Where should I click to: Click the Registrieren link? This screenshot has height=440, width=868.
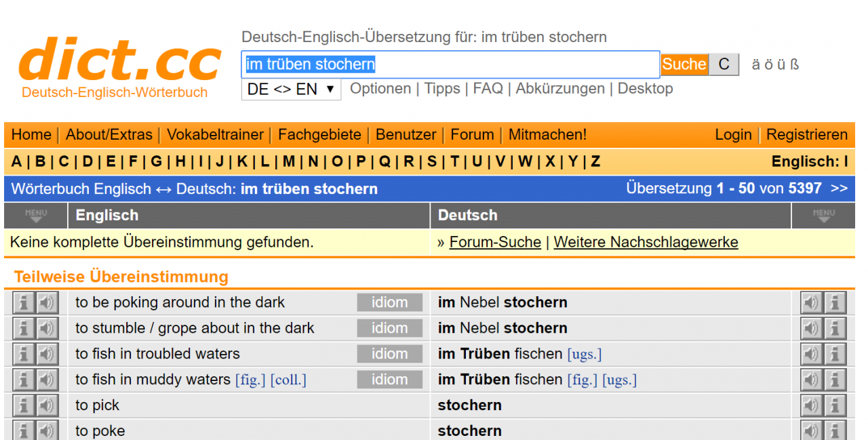[x=807, y=134]
